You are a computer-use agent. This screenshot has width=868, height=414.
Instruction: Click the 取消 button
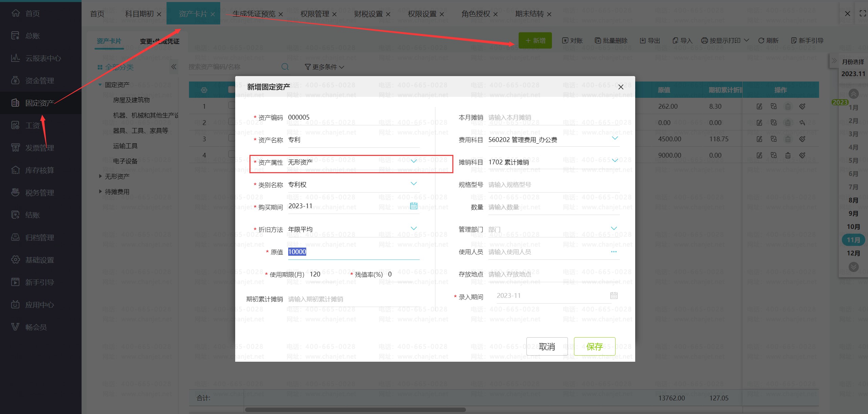[547, 346]
